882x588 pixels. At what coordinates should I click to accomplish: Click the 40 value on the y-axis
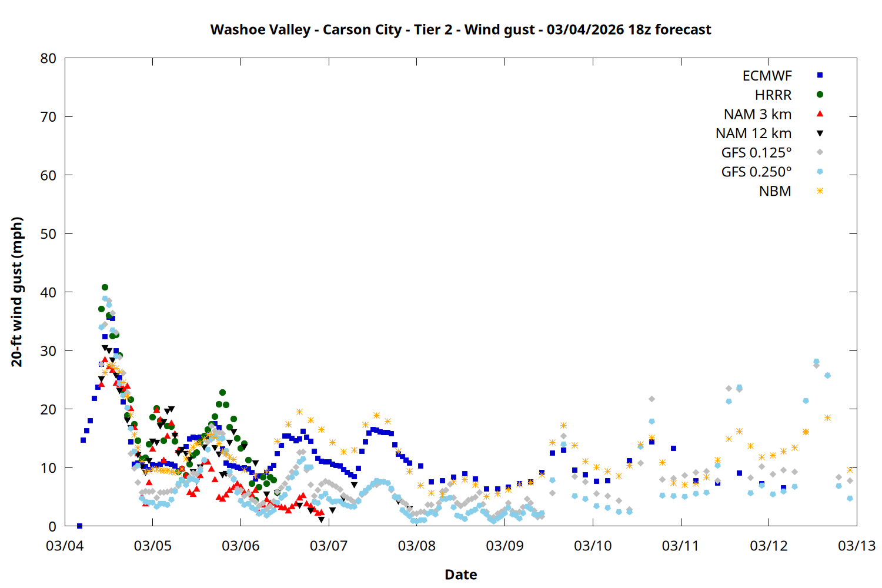[48, 292]
